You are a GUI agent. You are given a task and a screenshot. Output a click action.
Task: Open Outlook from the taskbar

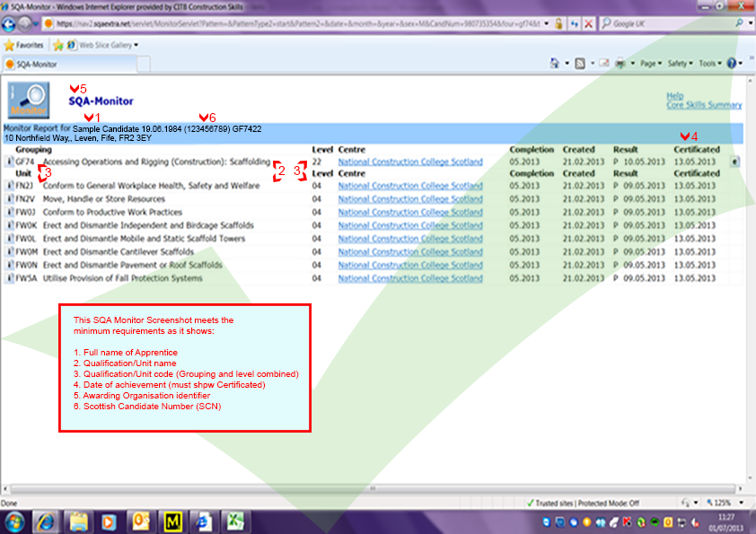(x=141, y=522)
